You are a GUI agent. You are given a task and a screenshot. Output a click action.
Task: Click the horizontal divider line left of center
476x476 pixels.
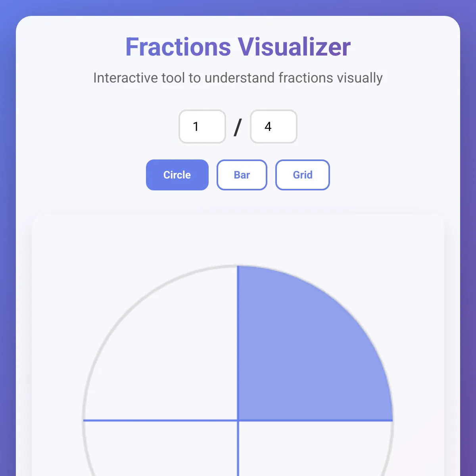159,420
